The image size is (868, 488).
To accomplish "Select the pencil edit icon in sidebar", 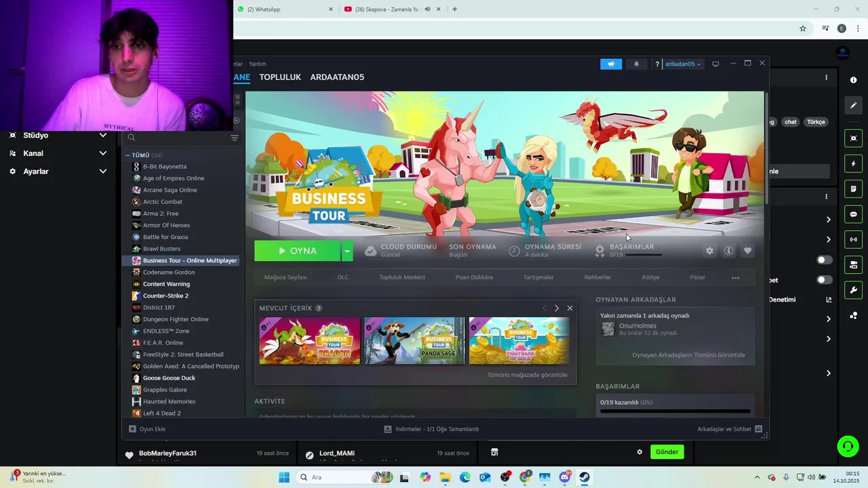I will 853,105.
